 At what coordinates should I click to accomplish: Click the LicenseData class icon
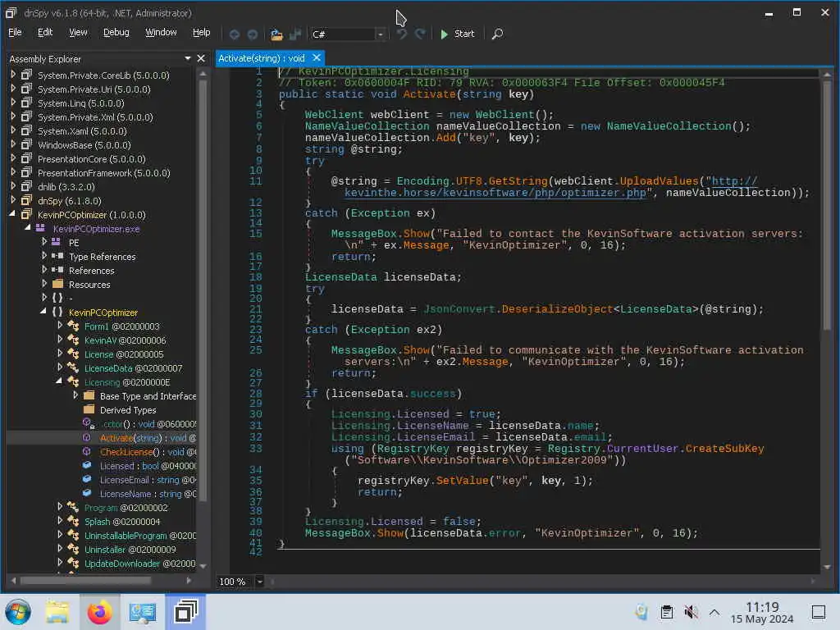click(73, 367)
